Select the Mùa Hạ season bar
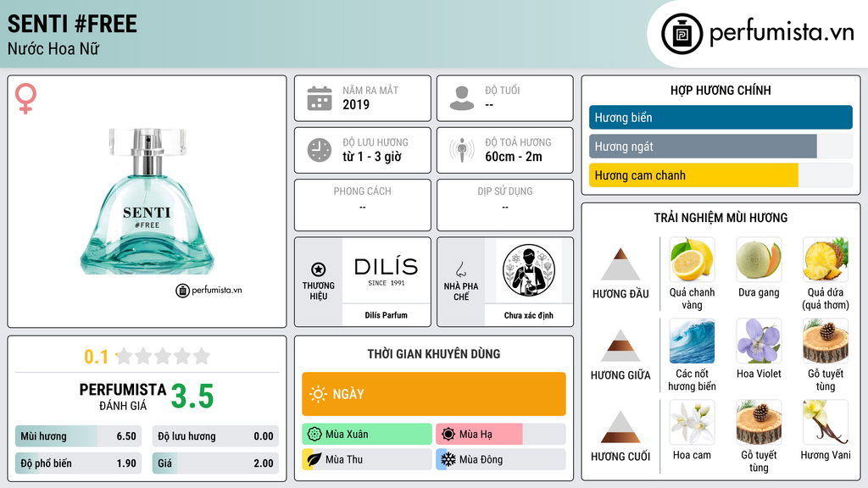868x488 pixels. [501, 435]
